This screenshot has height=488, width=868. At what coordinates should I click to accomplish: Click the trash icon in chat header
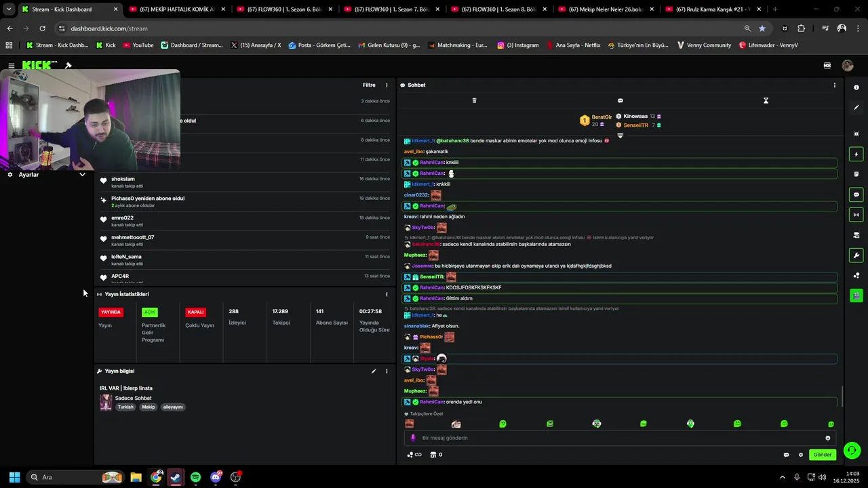[x=474, y=100]
